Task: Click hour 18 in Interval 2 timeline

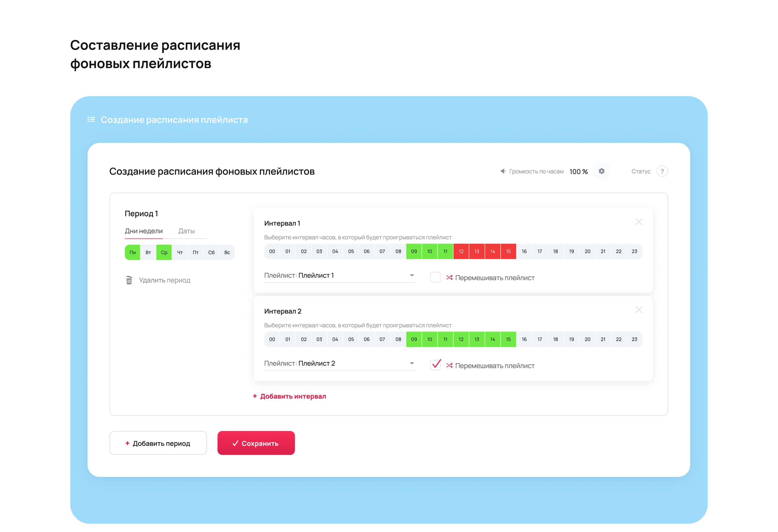Action: point(555,339)
